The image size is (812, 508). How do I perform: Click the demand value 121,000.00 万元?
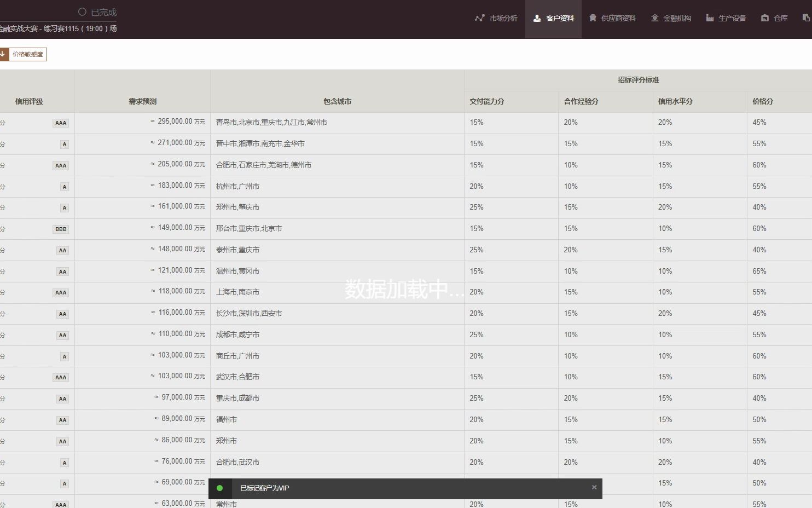click(178, 270)
